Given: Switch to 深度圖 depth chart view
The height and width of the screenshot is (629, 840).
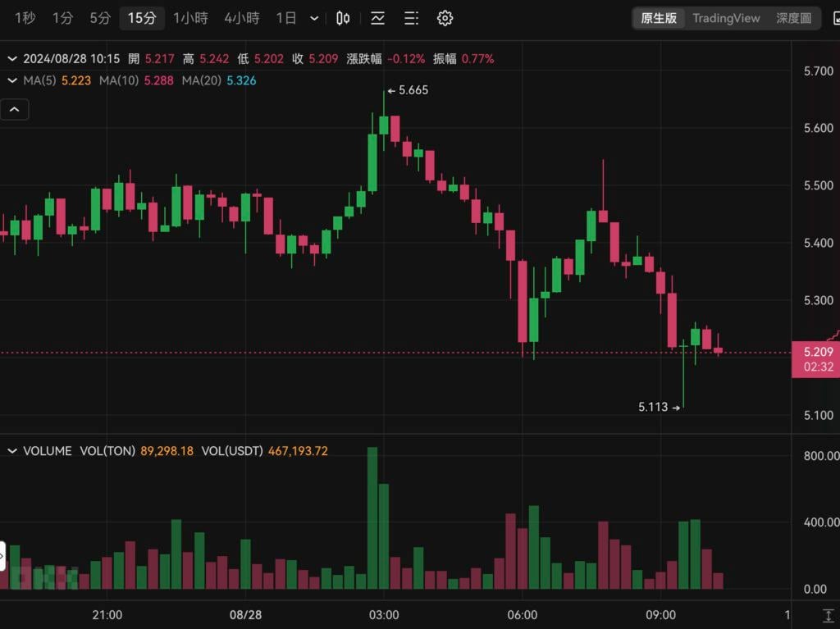Looking at the screenshot, I should point(793,18).
